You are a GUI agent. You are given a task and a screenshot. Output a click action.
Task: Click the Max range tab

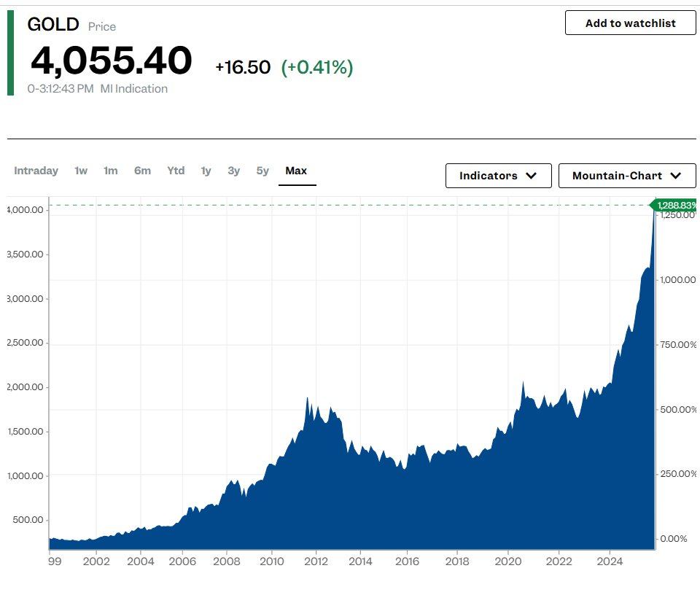[297, 171]
